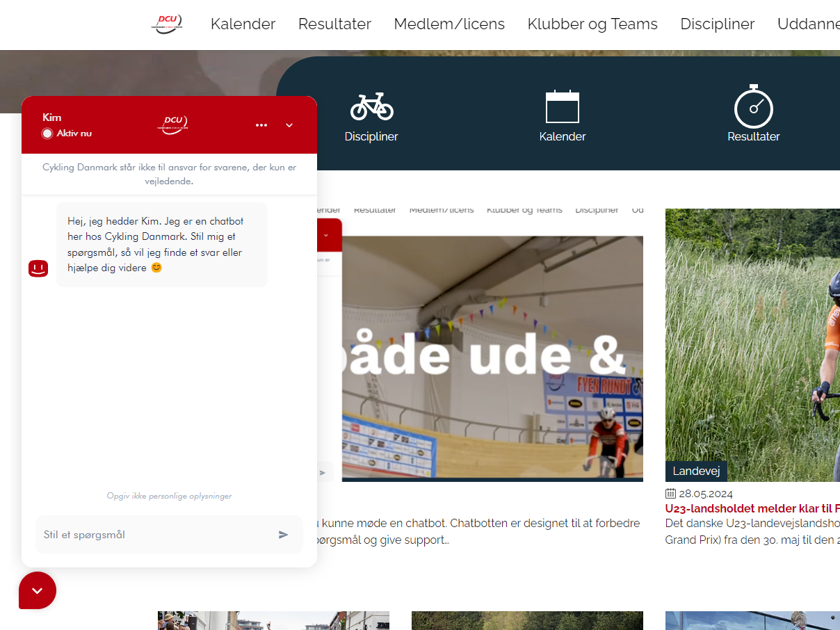Open the Discipliner navigation dropdown
Screen dimensions: 840x630
[x=718, y=24]
